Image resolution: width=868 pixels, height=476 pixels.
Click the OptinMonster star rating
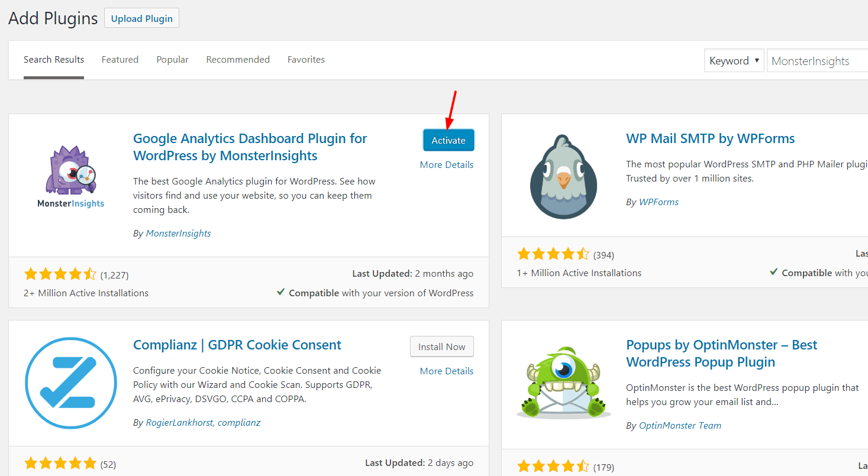pyautogui.click(x=553, y=467)
